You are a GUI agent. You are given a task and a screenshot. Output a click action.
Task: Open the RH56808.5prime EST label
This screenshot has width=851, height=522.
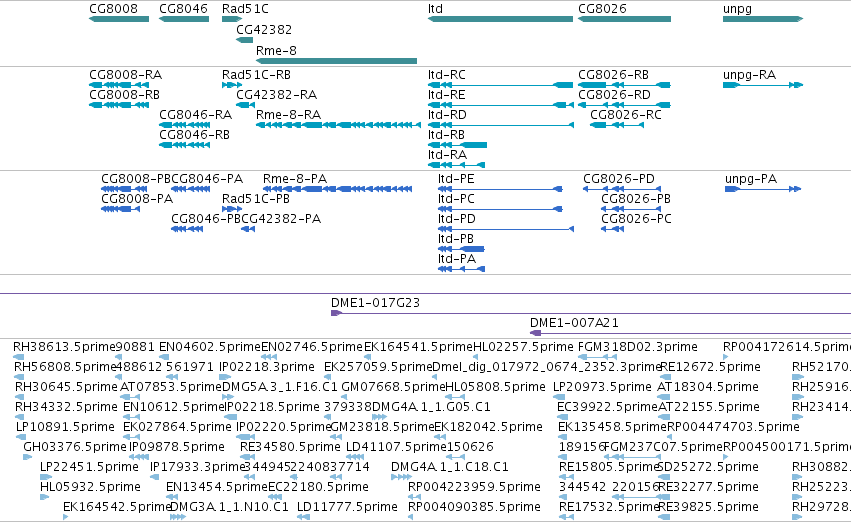tap(66, 367)
